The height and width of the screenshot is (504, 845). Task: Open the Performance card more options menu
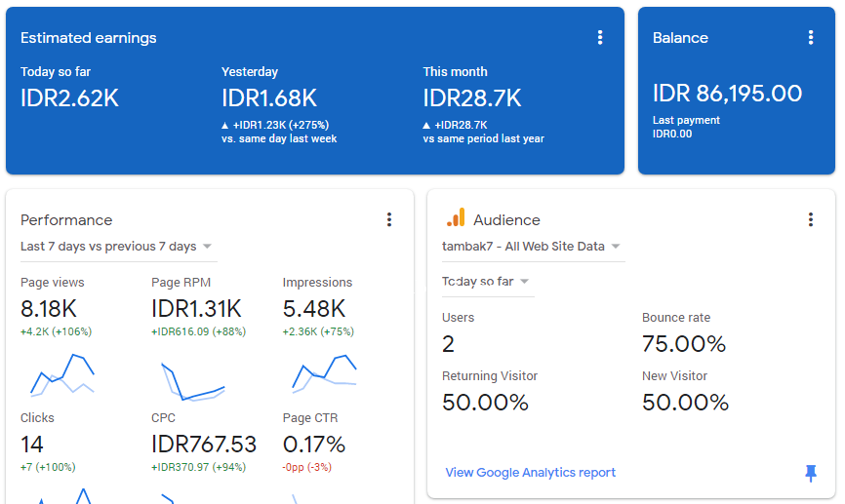389,220
